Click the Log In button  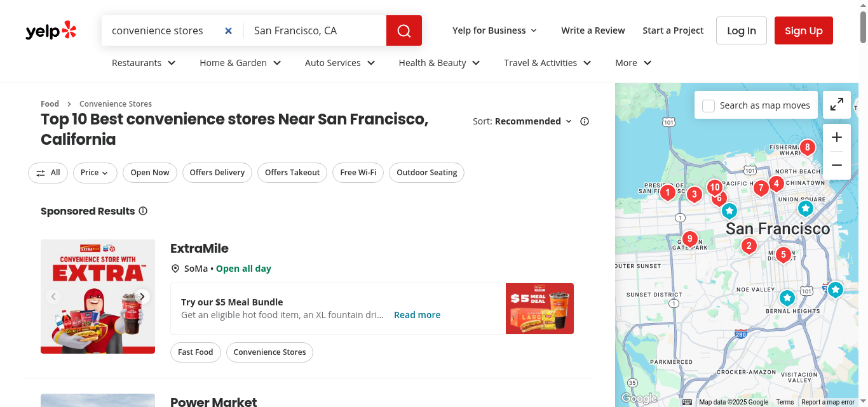click(742, 30)
